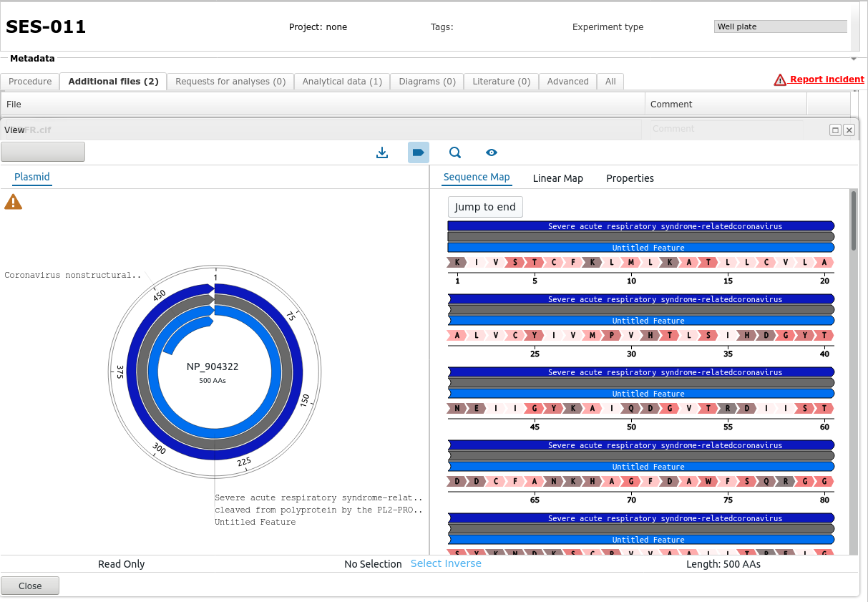Click the red Report incident warning icon
The width and height of the screenshot is (868, 602).
[x=780, y=80]
